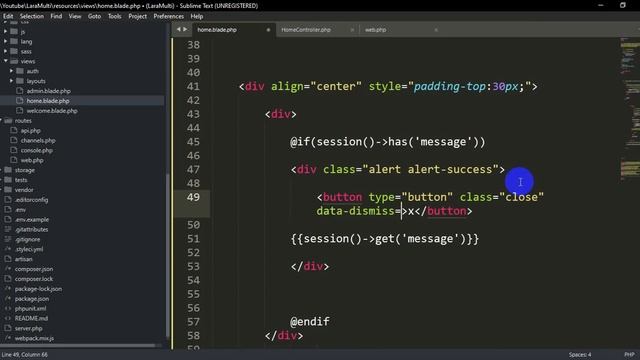Close the web.php tab
The width and height of the screenshot is (640, 360).
pyautogui.click(x=436, y=30)
